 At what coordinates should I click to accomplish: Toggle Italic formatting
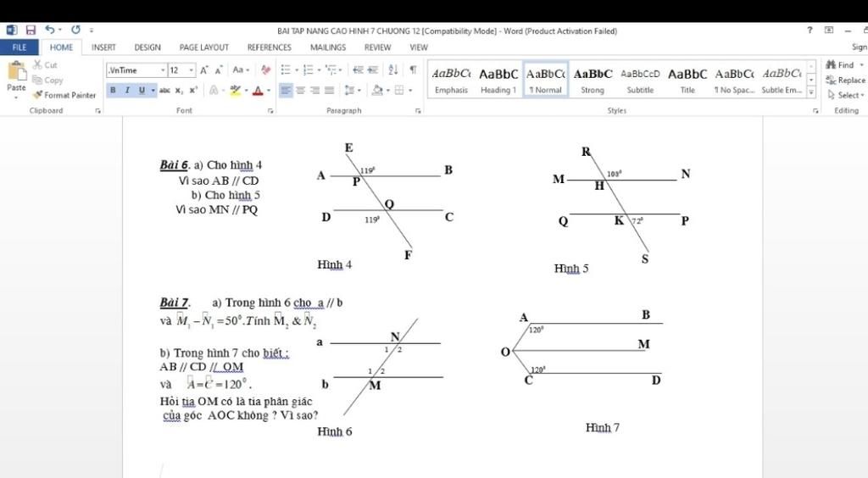127,90
